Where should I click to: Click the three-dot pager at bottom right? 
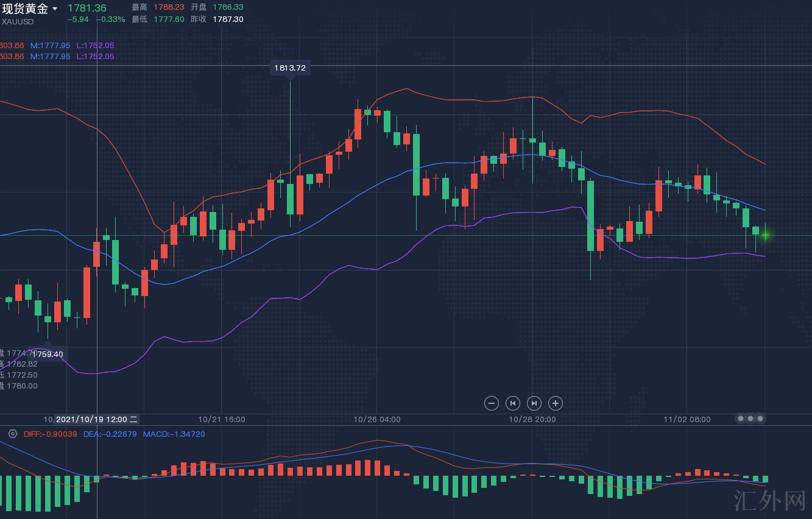coord(750,418)
